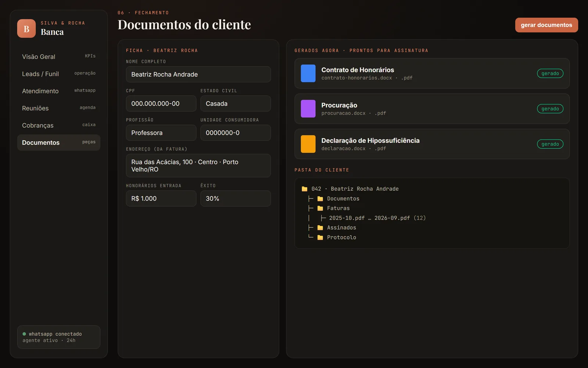Click the Faturas folder icon
Screen dimensions: 588x368
click(320, 208)
